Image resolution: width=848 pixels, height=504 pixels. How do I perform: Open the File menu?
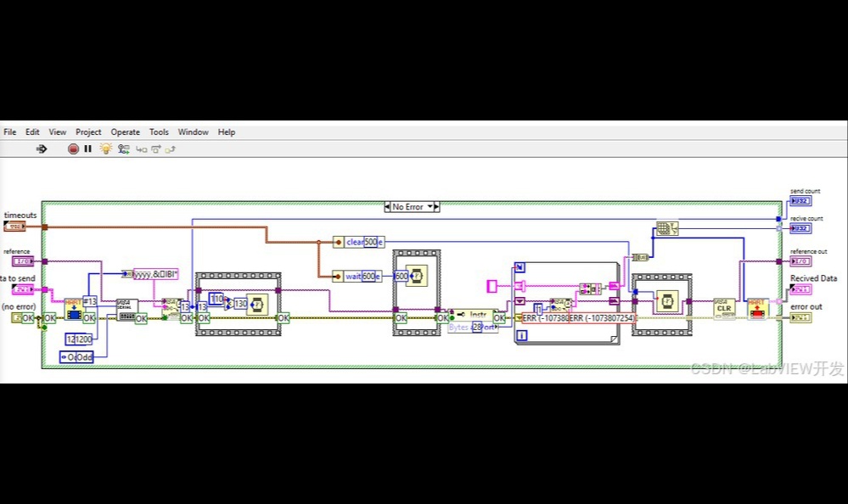[x=9, y=132]
